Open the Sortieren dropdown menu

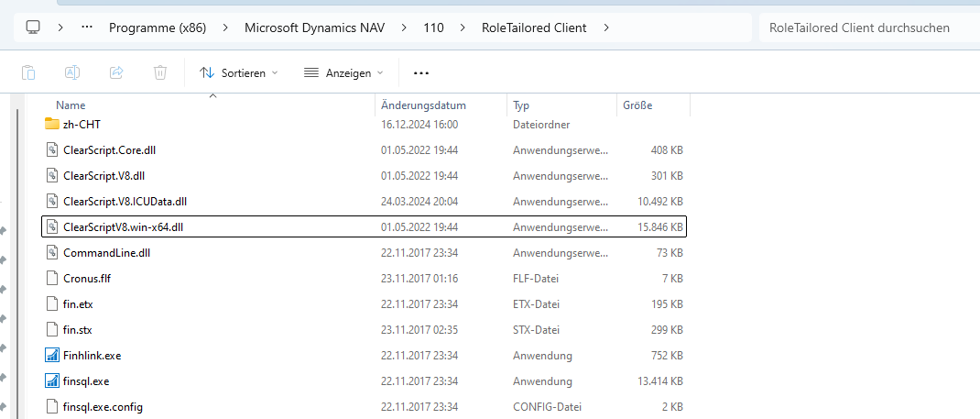[x=239, y=72]
